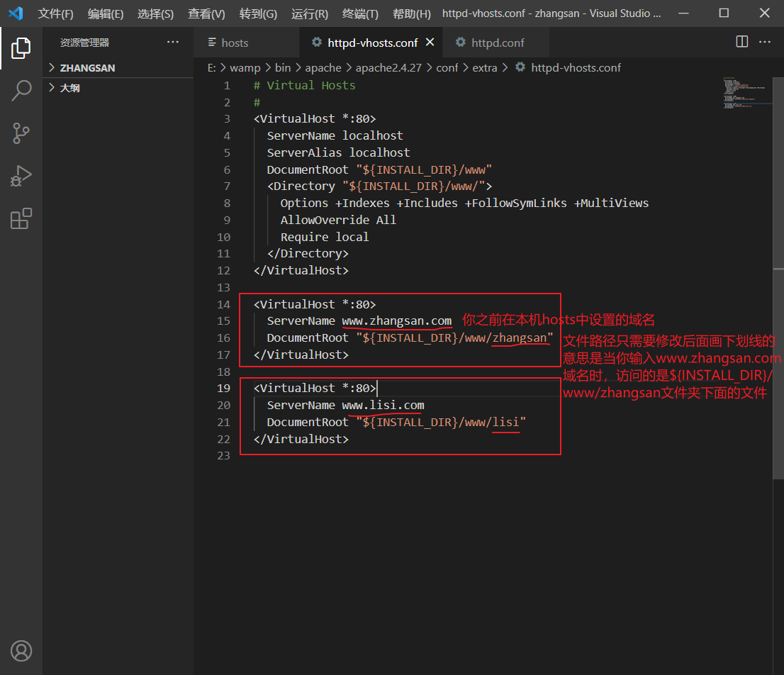Open the Source Control view icon

point(21,133)
